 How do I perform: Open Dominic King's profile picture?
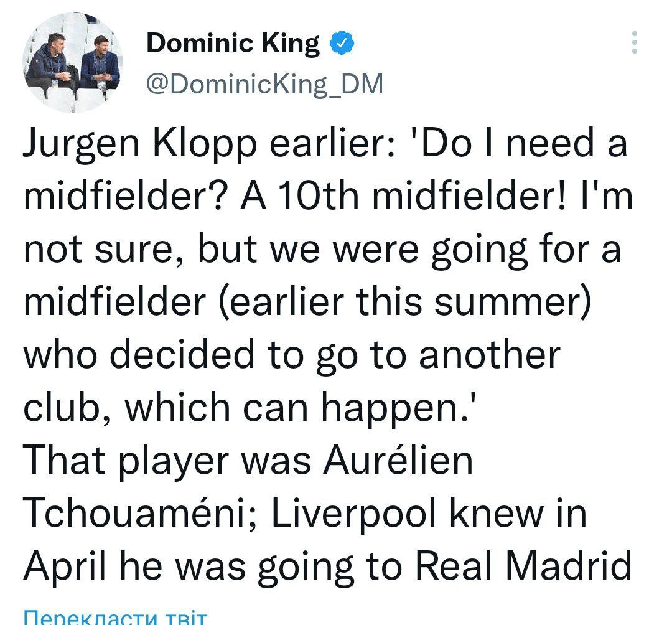coord(73,62)
